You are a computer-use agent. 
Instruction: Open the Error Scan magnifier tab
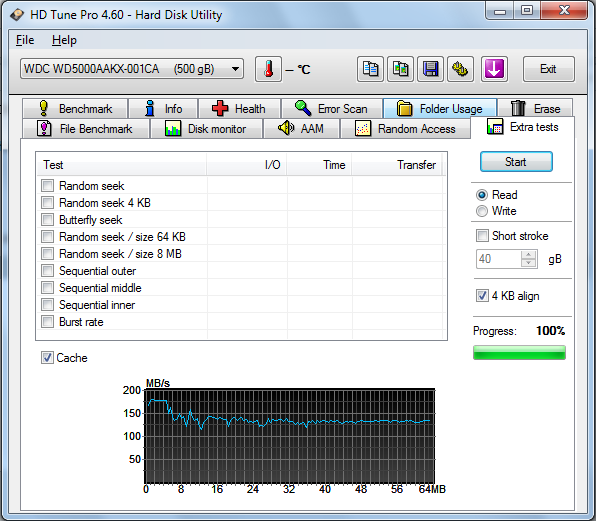pos(332,109)
